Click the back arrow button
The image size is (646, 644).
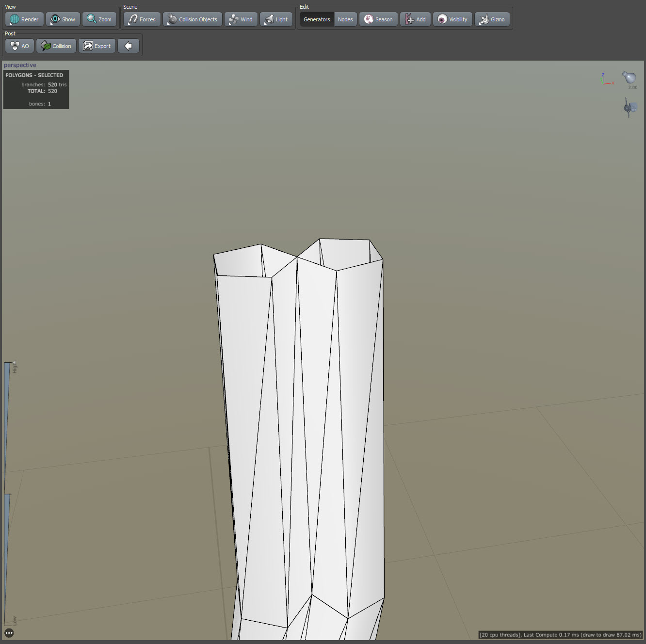pos(129,46)
